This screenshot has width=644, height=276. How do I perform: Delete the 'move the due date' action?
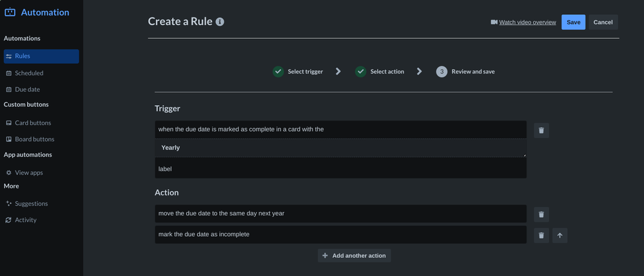point(542,214)
